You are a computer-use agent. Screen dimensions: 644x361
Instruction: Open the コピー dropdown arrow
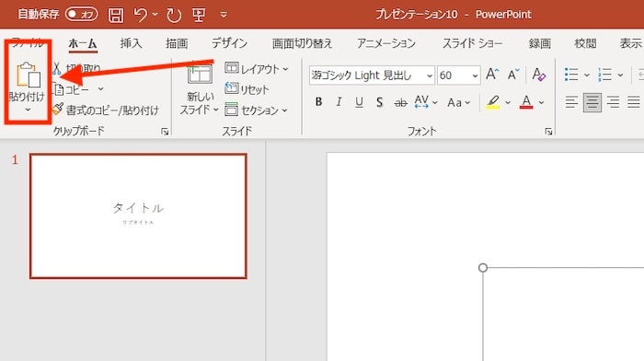[100, 89]
